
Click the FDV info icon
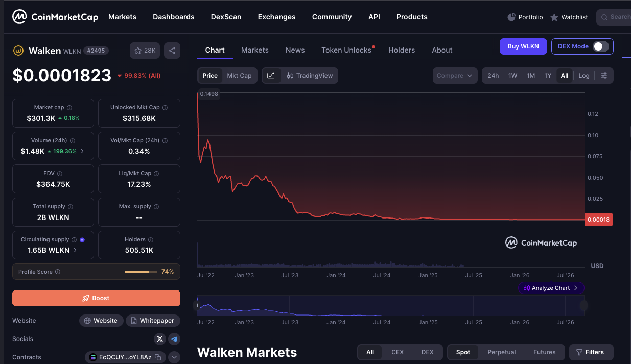tap(60, 174)
